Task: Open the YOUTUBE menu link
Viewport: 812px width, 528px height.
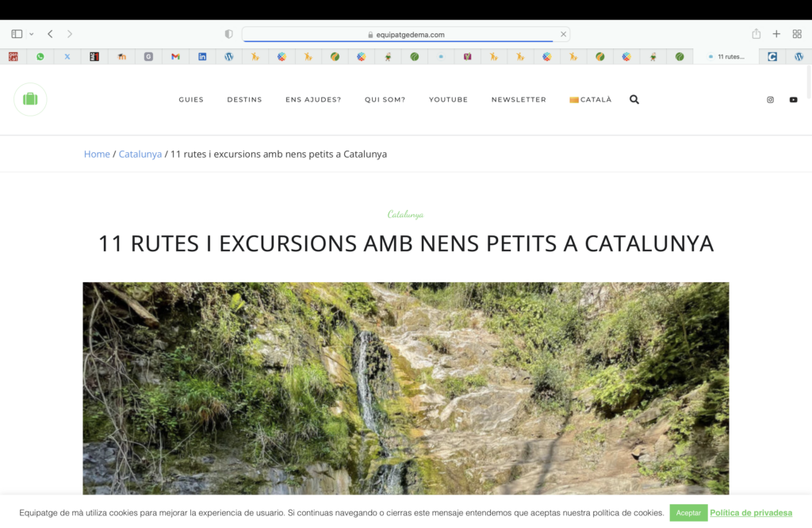Action: point(449,99)
